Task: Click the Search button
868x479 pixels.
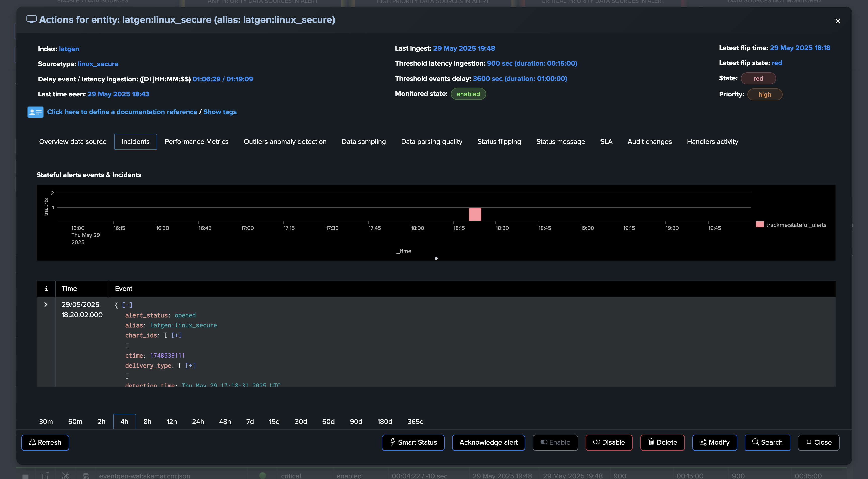Action: 767,442
